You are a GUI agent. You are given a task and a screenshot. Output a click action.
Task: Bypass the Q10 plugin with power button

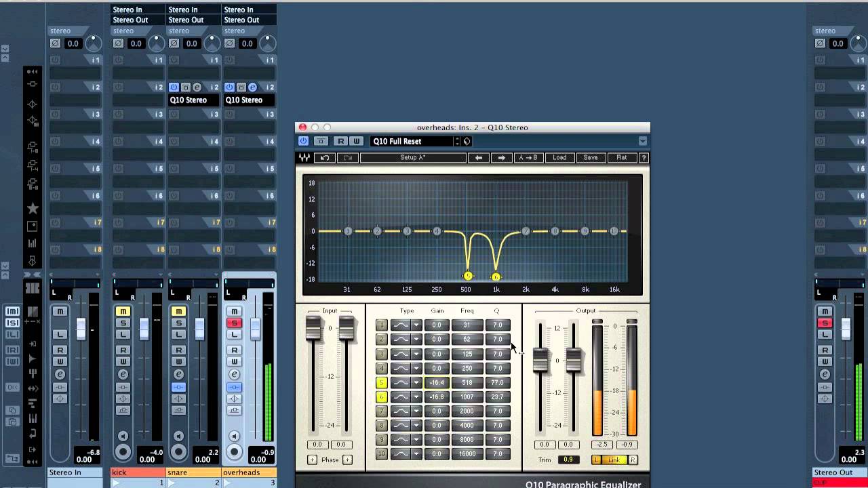pyautogui.click(x=303, y=141)
